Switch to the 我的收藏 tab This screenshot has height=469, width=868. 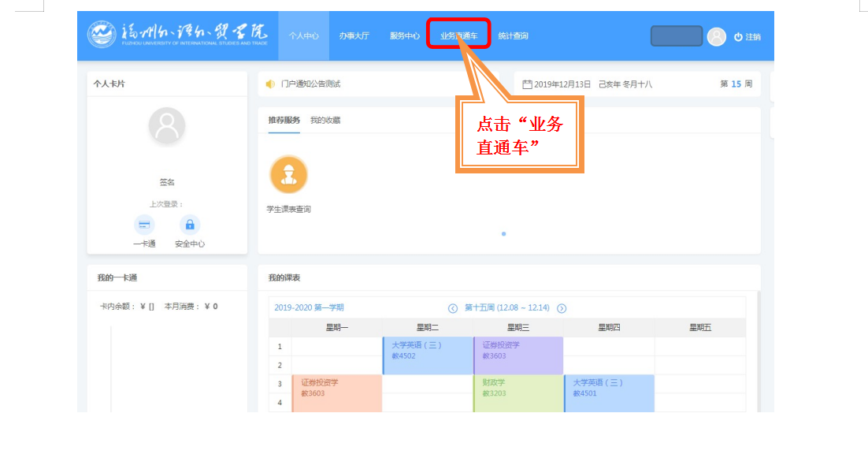tap(325, 120)
